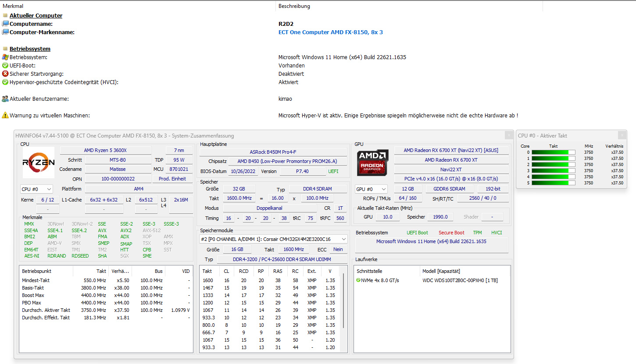The image size is (636, 364).
Task: Click the green check icon for HVCI row
Action: (5, 82)
